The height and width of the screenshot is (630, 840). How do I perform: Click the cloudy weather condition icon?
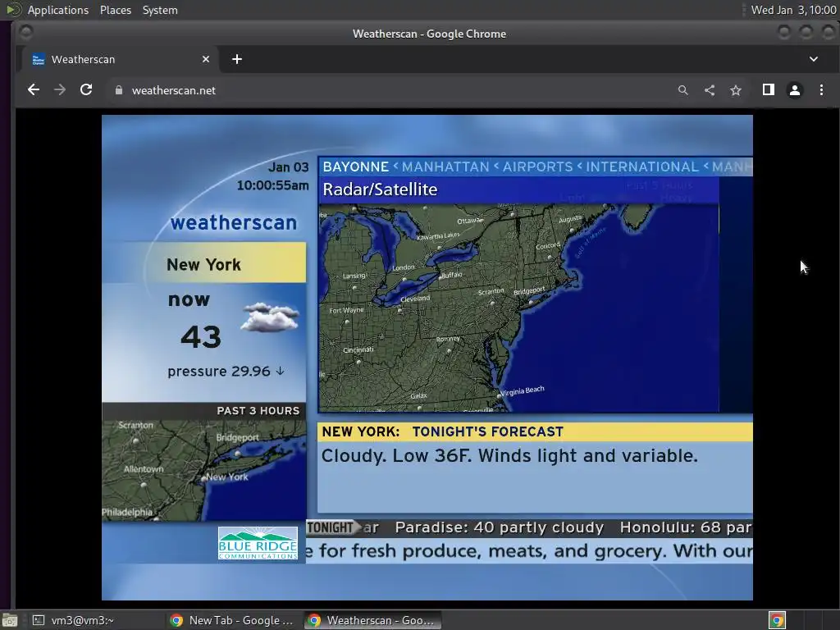pyautogui.click(x=269, y=317)
